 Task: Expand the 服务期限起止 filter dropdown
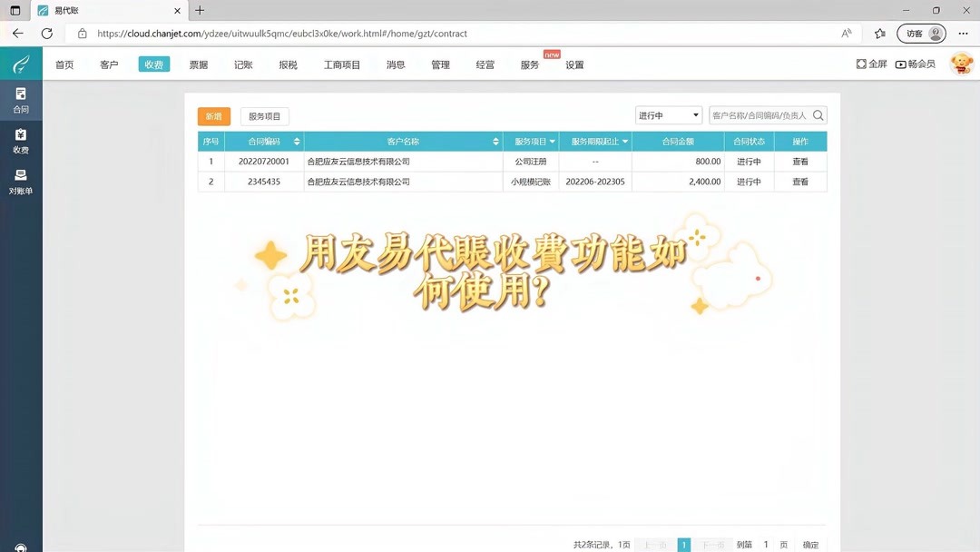tap(624, 142)
